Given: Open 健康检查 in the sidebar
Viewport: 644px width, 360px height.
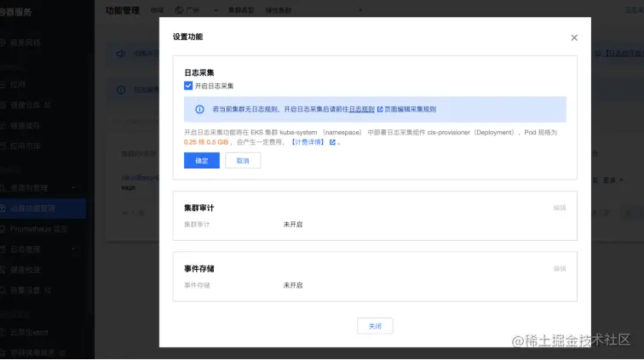Looking at the screenshot, I should point(25,270).
